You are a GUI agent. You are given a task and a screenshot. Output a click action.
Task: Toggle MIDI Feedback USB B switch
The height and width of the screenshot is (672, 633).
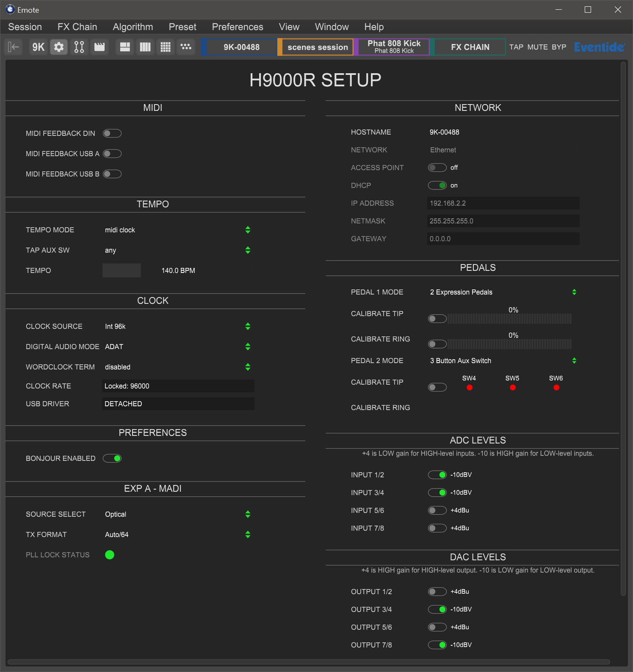point(112,174)
